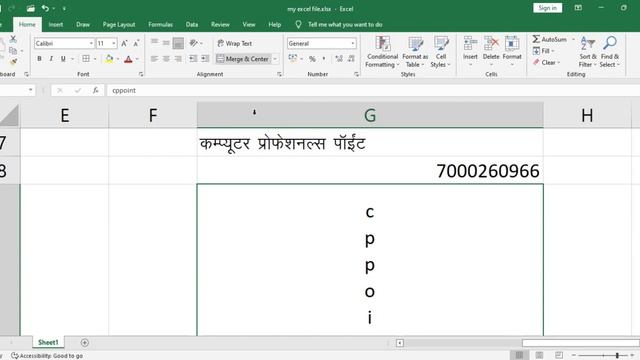The image size is (640, 360).
Task: Click the Format cells icon
Action: pos(512,43)
